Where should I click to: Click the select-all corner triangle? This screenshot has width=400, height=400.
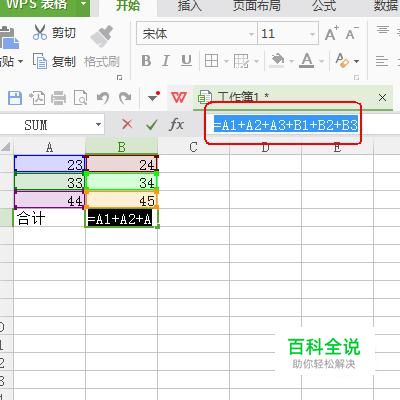click(6, 147)
